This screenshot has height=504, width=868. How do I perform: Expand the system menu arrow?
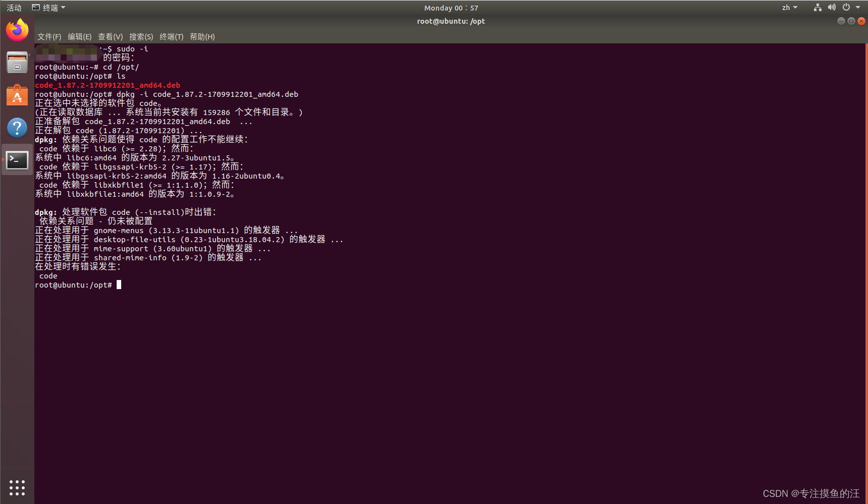pyautogui.click(x=858, y=8)
